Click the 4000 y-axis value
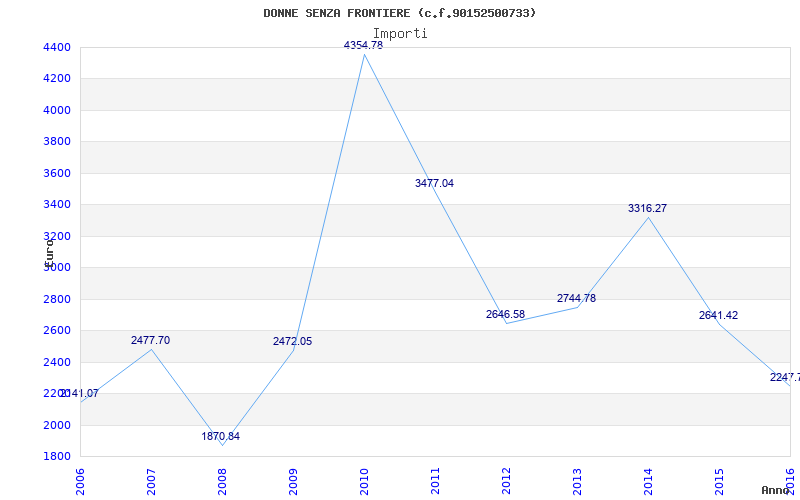The width and height of the screenshot is (800, 500). pos(55,110)
